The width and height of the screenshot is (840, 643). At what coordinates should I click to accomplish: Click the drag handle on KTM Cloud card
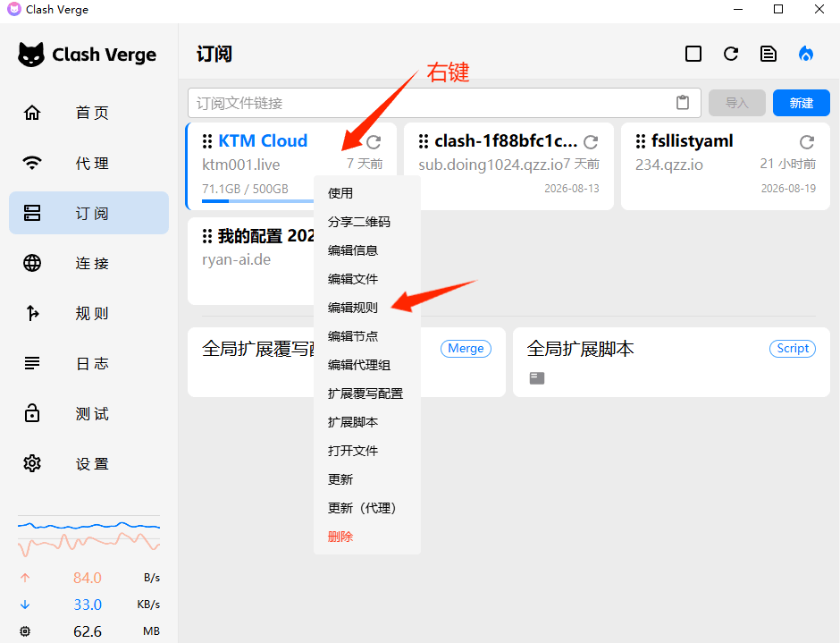click(x=207, y=141)
